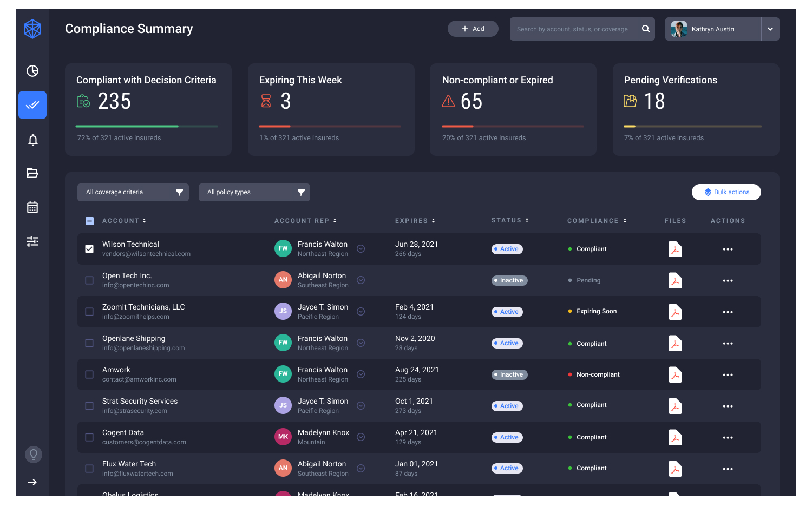Viewport: 812px width, 506px height.
Task: Open the pie chart analytics sidebar icon
Action: point(32,71)
